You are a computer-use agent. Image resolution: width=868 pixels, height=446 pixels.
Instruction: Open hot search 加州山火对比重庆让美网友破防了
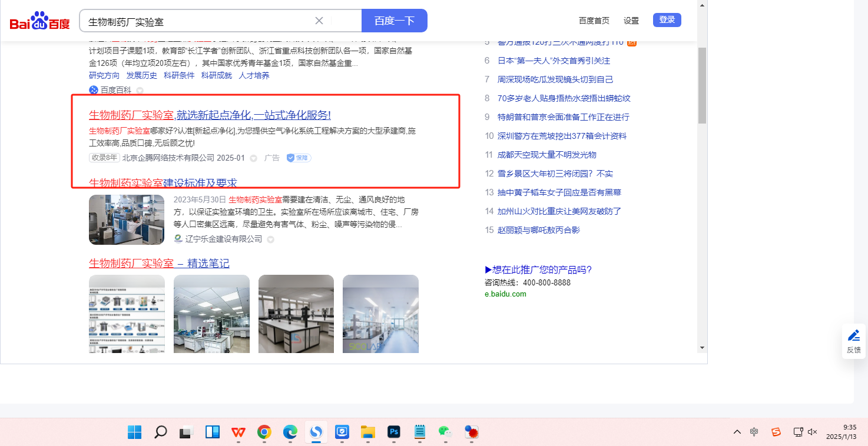559,211
